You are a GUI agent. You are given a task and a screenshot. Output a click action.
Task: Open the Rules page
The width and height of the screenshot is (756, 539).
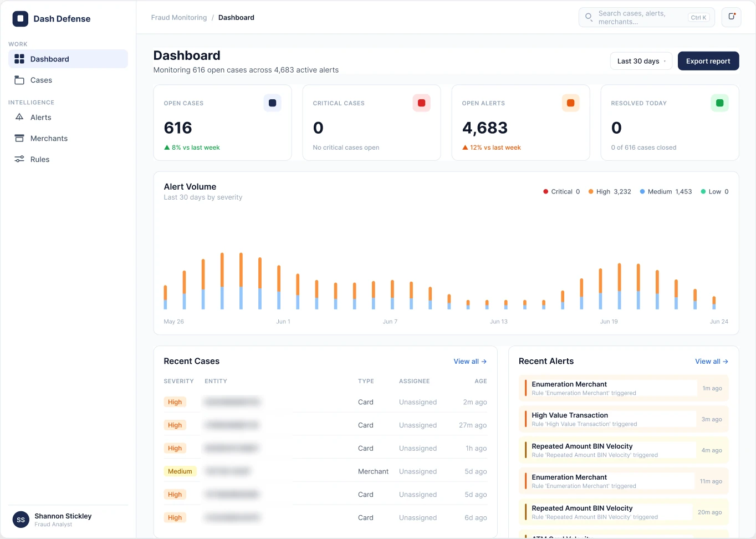click(68, 159)
